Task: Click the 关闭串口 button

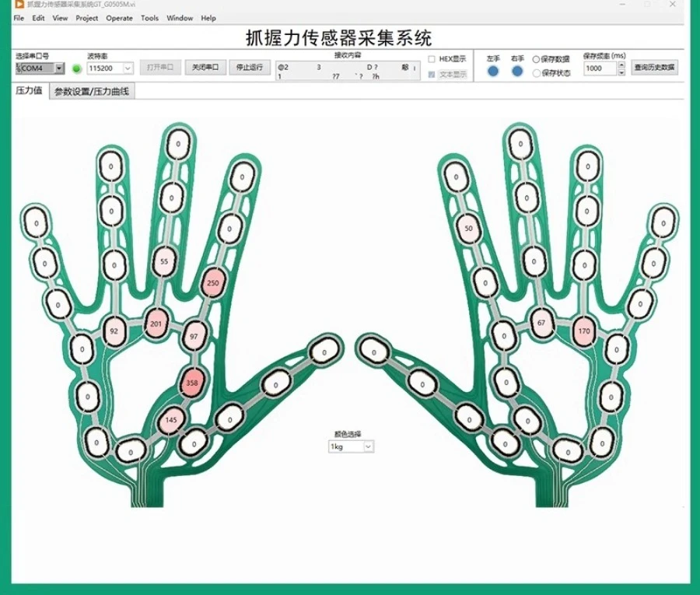Action: coord(205,68)
